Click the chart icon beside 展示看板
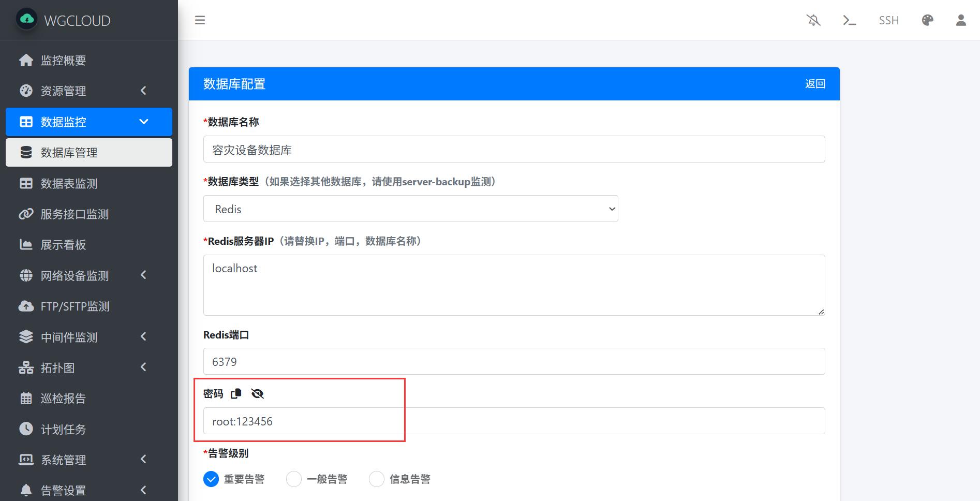980x501 pixels. tap(26, 244)
